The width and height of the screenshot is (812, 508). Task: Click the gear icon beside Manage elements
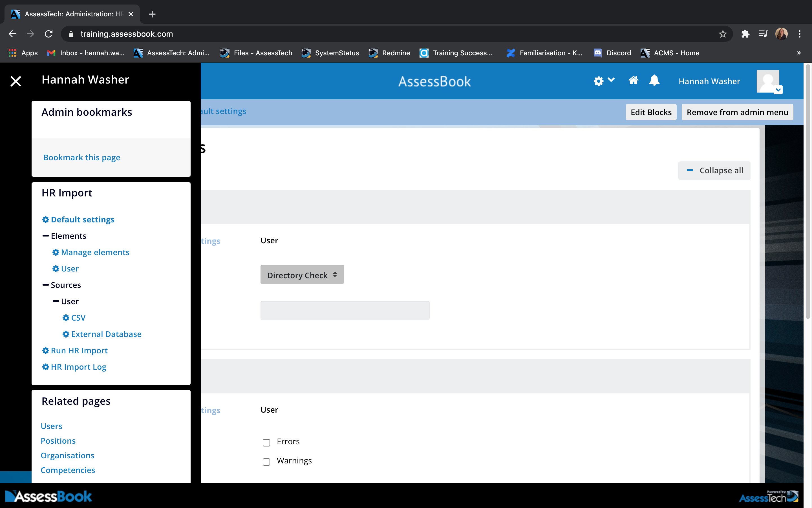point(56,252)
